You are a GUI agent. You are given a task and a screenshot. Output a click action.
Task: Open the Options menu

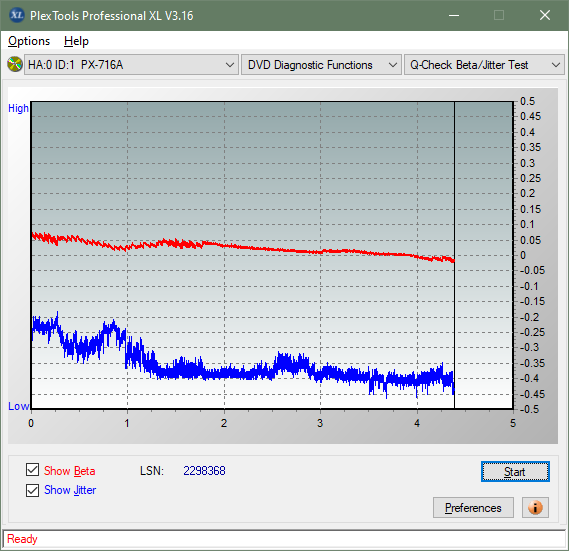point(29,41)
